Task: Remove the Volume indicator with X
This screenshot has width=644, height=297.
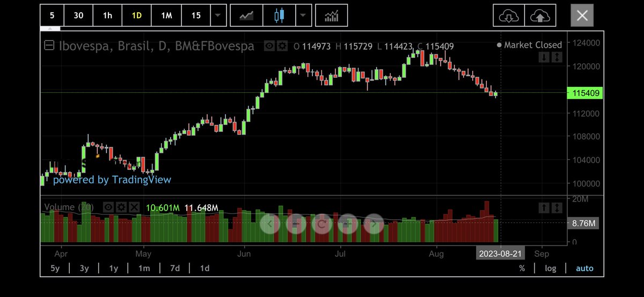Action: click(x=134, y=207)
